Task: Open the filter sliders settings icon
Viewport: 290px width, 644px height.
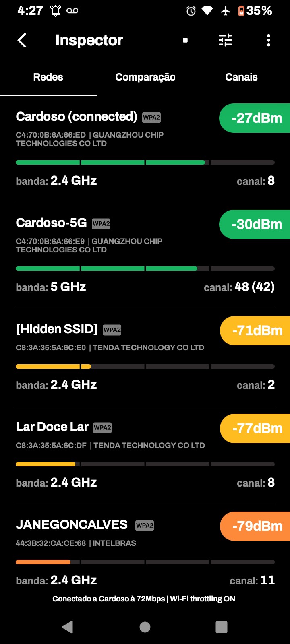Action: coord(225,40)
